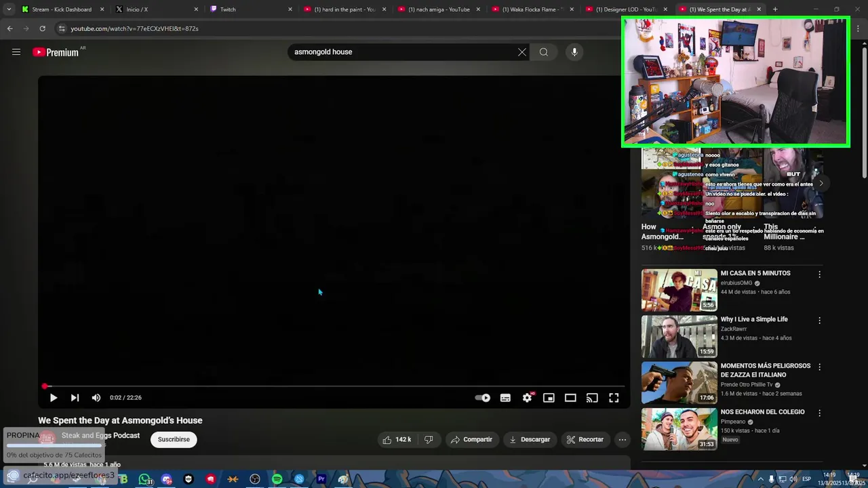Create a clip with Recortar

[585, 439]
